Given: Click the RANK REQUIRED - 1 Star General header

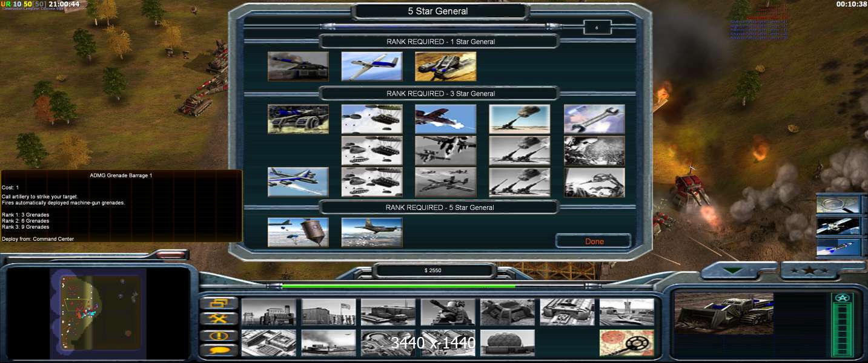Looking at the screenshot, I should [x=440, y=42].
